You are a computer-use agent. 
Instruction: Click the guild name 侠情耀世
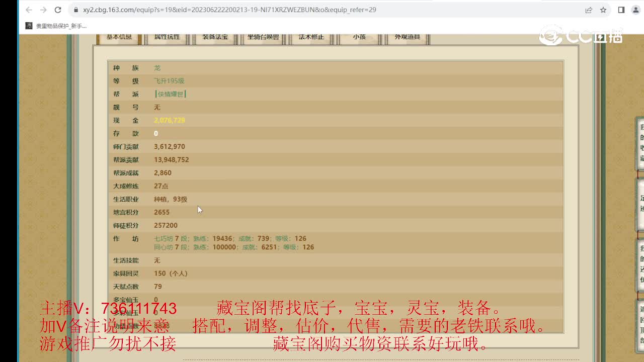tap(171, 94)
